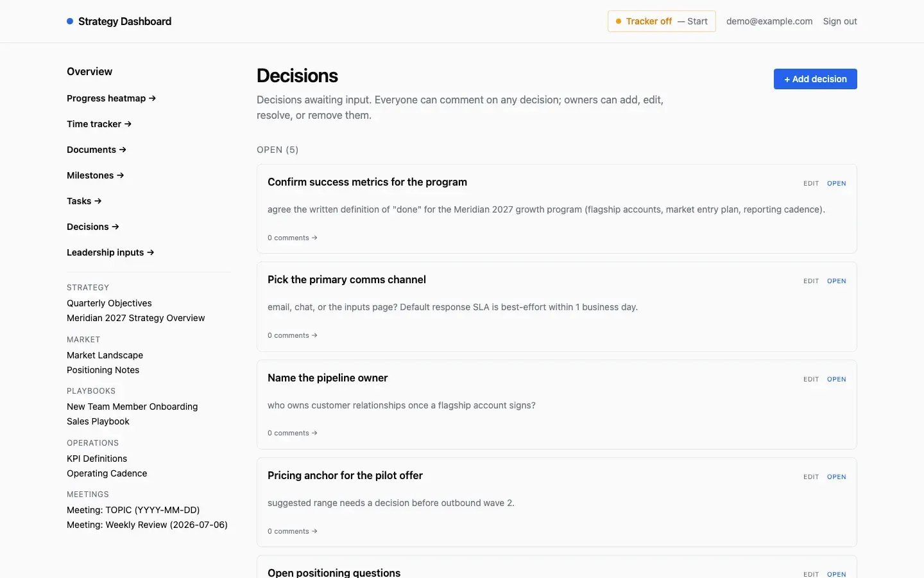Open Leadership inputs page

click(x=110, y=252)
